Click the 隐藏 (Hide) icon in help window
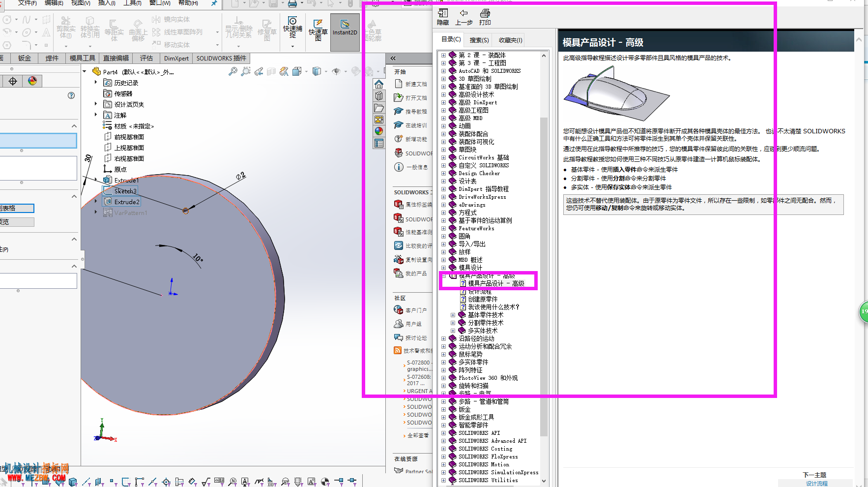 pos(443,17)
